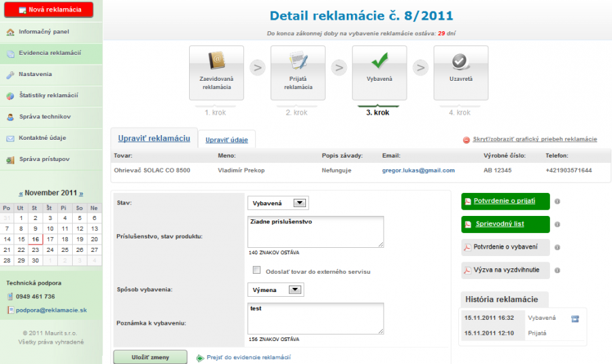The width and height of the screenshot is (612, 364).
Task: Click info icon beside Potvrdenie o prijatí
Action: (x=557, y=202)
